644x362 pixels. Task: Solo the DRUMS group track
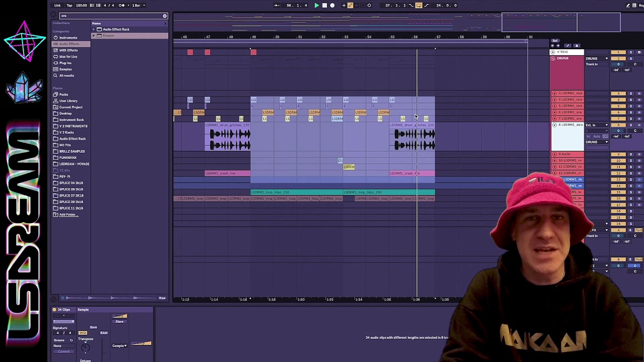[631, 59]
